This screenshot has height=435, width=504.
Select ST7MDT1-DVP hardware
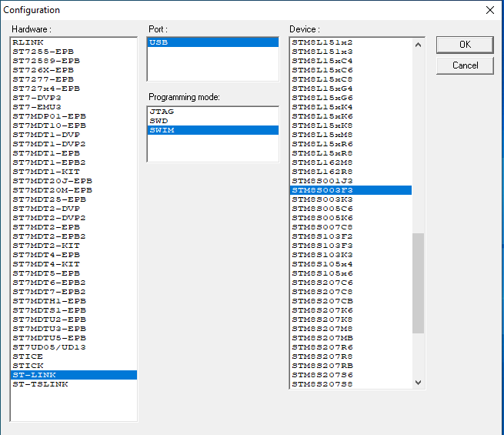74,135
